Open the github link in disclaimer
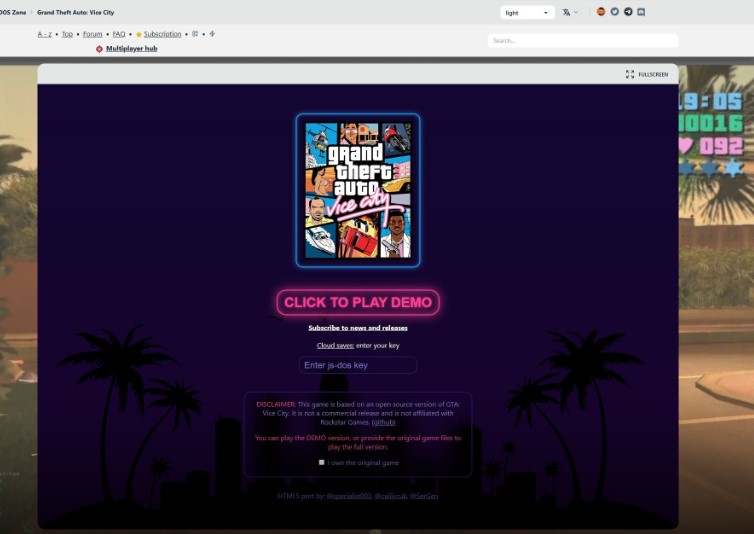The width and height of the screenshot is (754, 534). 383,422
